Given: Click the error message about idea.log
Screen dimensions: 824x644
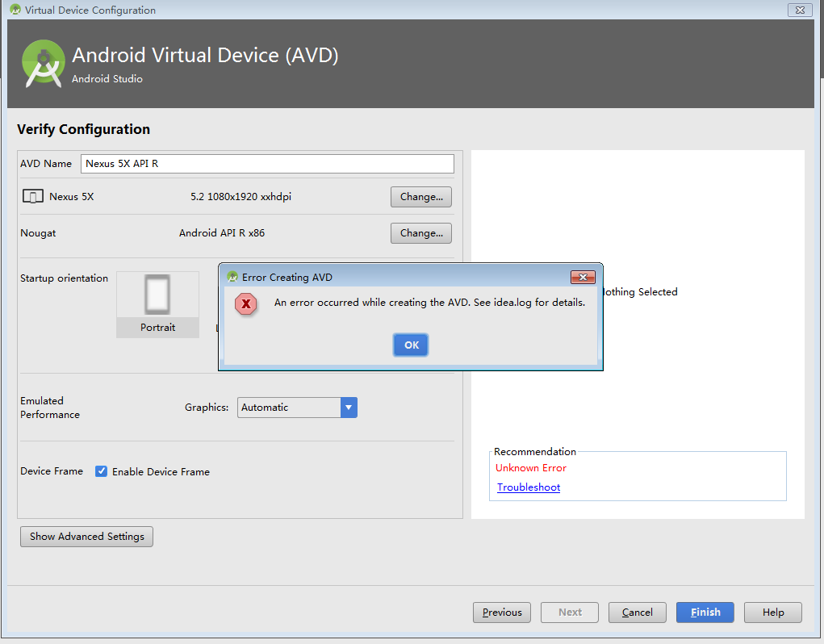Looking at the screenshot, I should [x=429, y=302].
